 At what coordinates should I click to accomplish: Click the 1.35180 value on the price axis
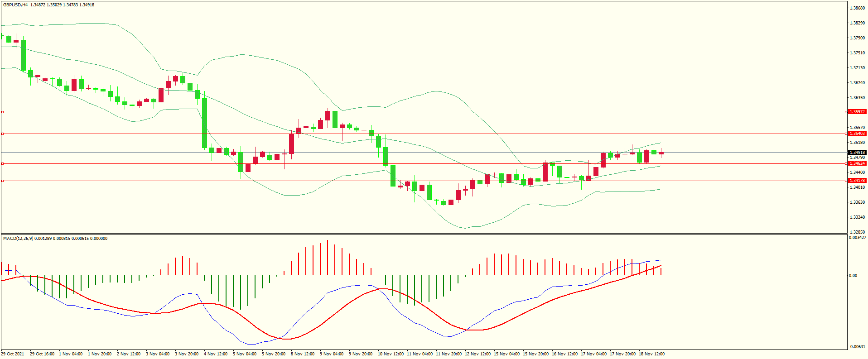(x=857, y=143)
